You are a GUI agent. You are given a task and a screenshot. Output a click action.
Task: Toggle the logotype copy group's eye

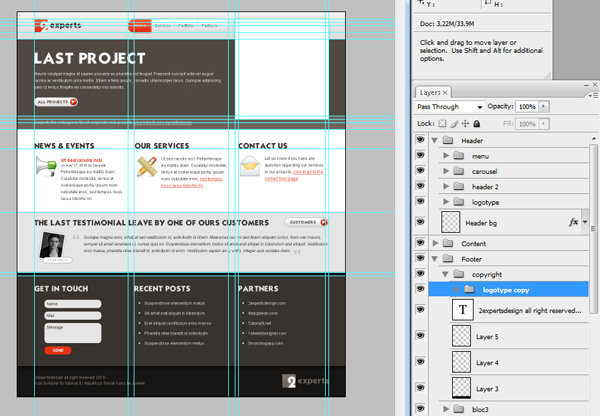coord(421,289)
